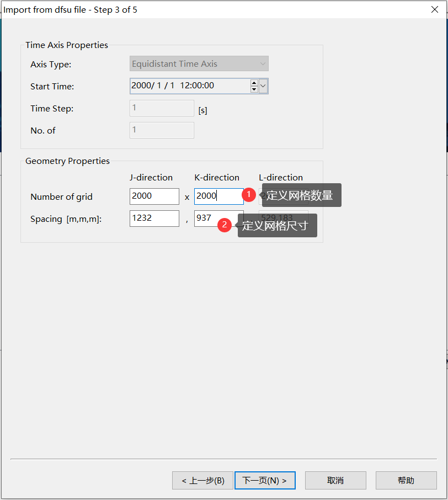Click the L-direction column header

pyautogui.click(x=281, y=177)
